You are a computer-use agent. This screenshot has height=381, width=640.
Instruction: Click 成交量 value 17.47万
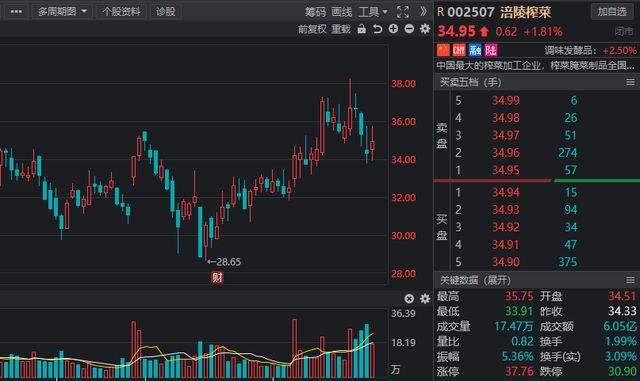(513, 326)
